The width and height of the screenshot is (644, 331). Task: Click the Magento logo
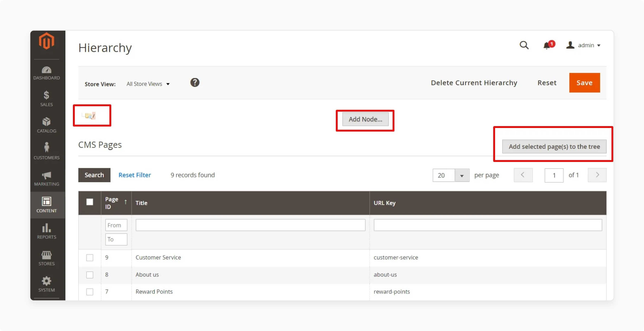click(47, 41)
